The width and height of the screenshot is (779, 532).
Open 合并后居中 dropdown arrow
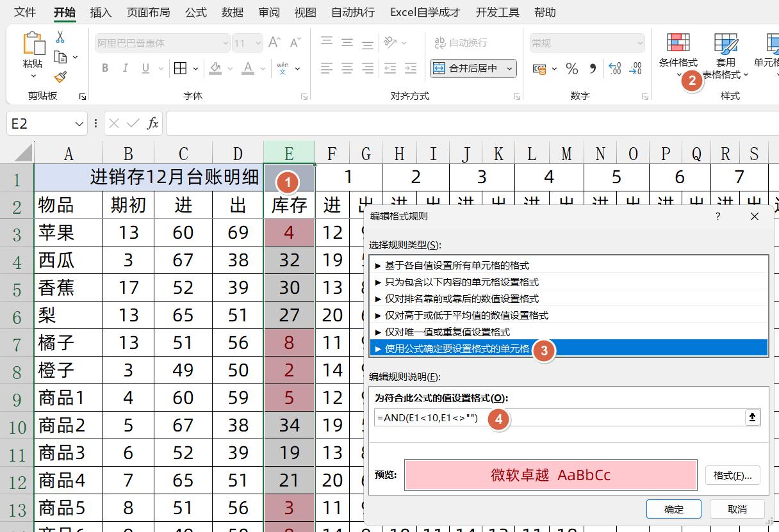coord(510,69)
